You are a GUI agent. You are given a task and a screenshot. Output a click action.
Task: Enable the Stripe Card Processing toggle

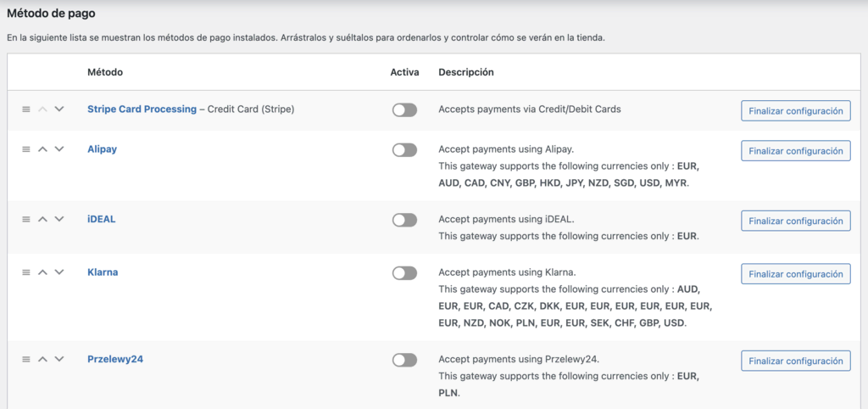(404, 110)
